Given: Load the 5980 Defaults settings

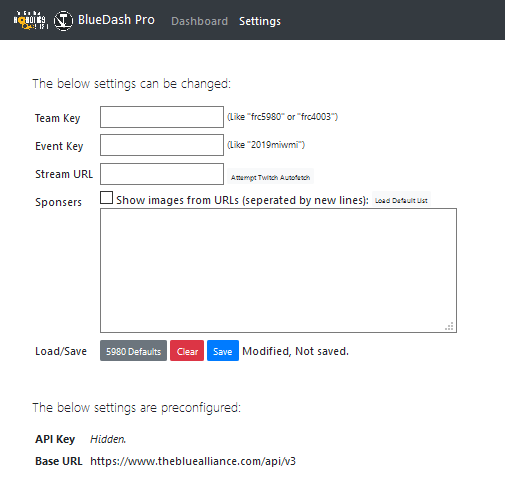Looking at the screenshot, I should (x=133, y=351).
